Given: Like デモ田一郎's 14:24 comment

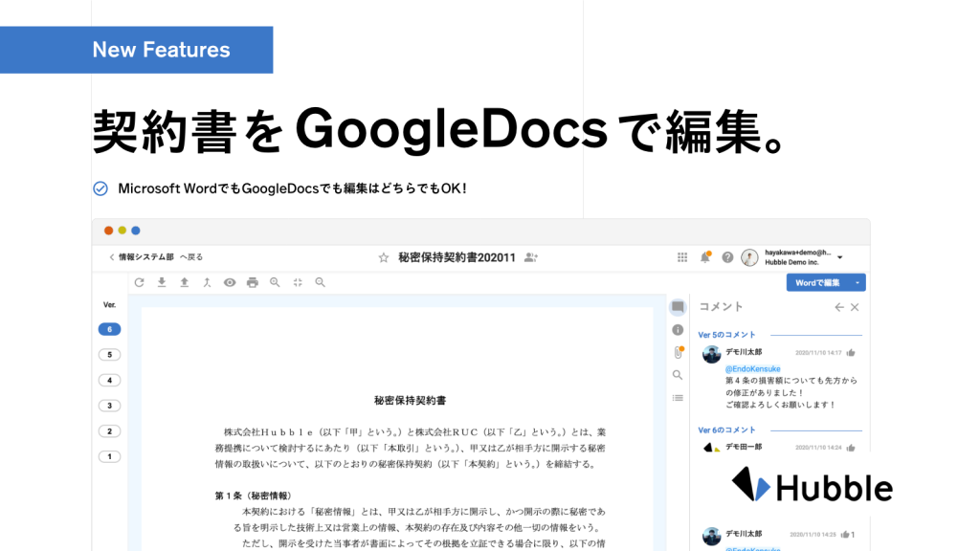Looking at the screenshot, I should [851, 448].
